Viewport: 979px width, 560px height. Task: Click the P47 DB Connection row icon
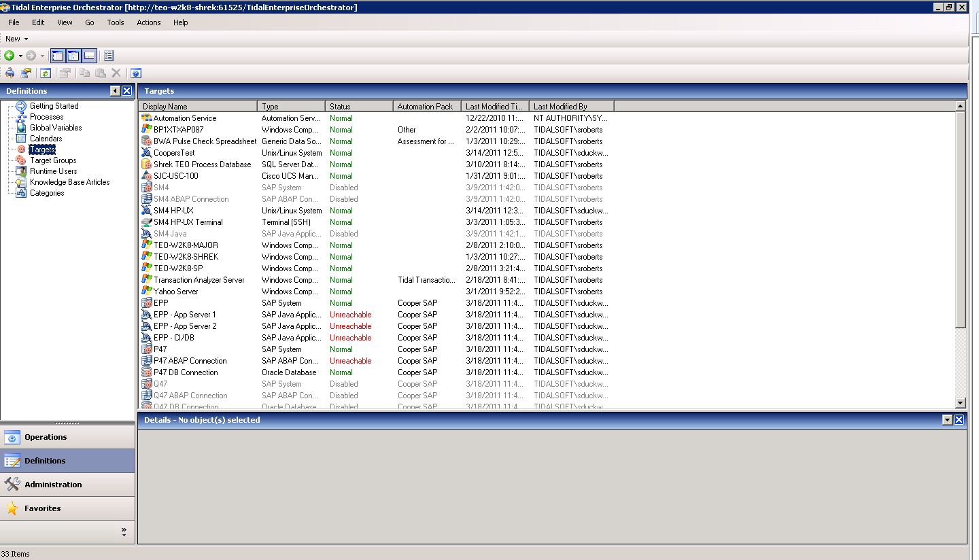(146, 372)
